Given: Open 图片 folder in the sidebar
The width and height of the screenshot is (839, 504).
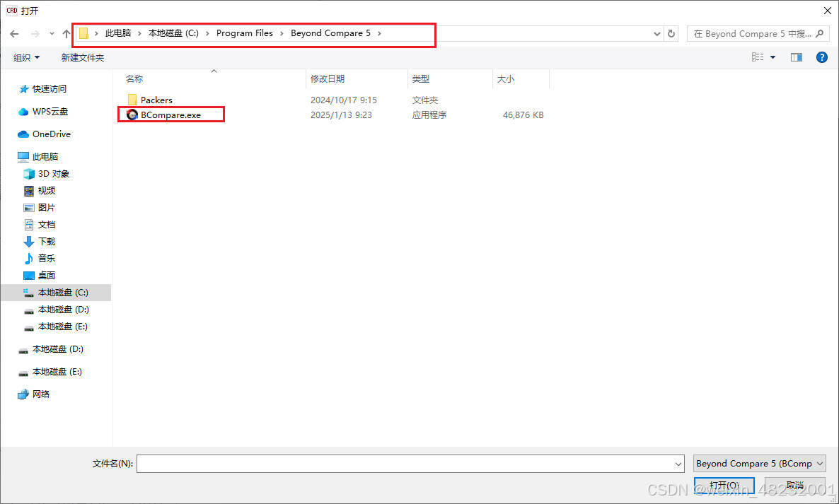Looking at the screenshot, I should (47, 207).
